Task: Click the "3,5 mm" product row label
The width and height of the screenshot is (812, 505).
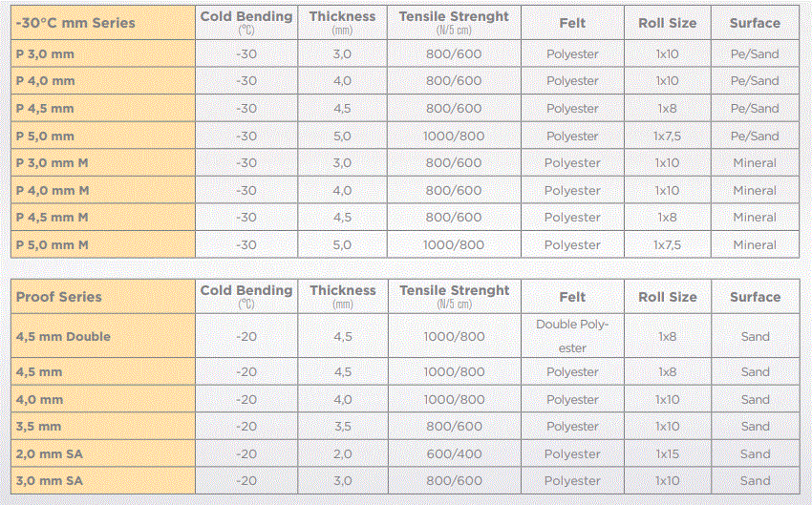Action: pyautogui.click(x=39, y=427)
